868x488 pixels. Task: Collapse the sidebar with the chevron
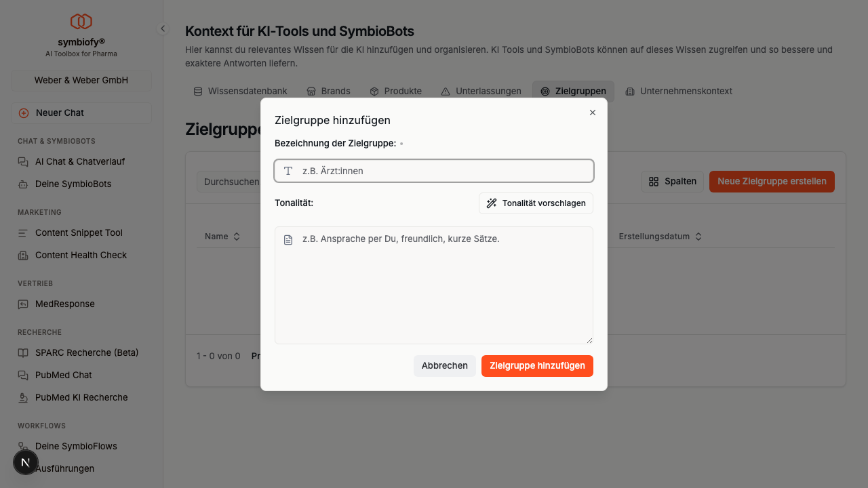point(162,28)
